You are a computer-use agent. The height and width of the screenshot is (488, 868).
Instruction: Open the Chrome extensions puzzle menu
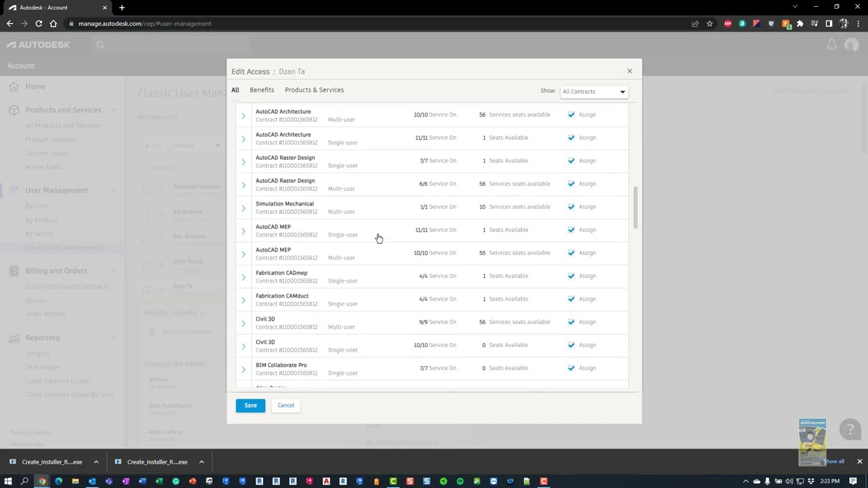pos(800,23)
